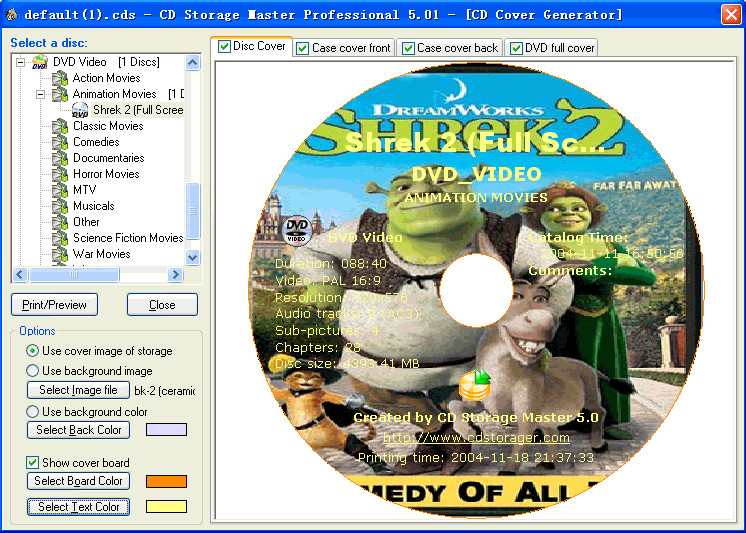Click Select Text Color button
746x533 pixels.
[79, 507]
